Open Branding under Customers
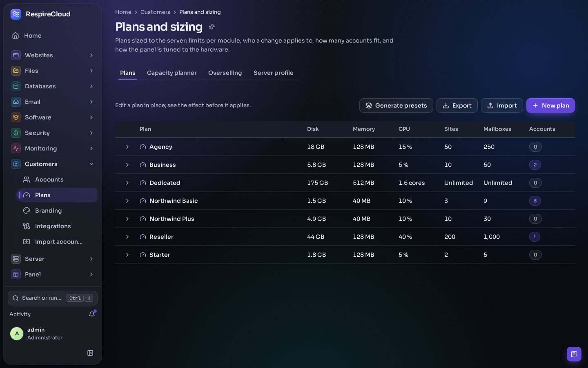 pyautogui.click(x=58, y=211)
